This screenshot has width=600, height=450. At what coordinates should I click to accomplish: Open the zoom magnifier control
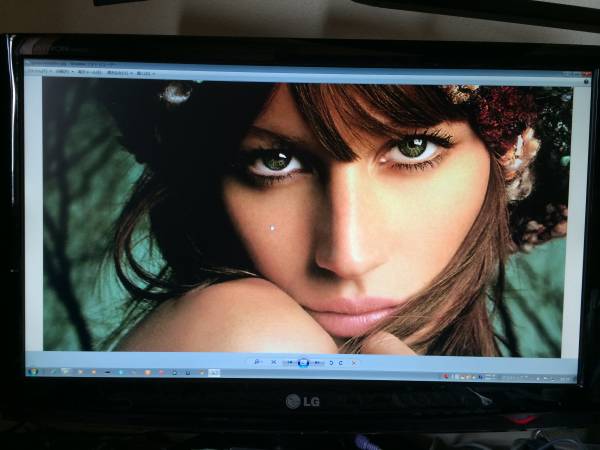pos(257,361)
